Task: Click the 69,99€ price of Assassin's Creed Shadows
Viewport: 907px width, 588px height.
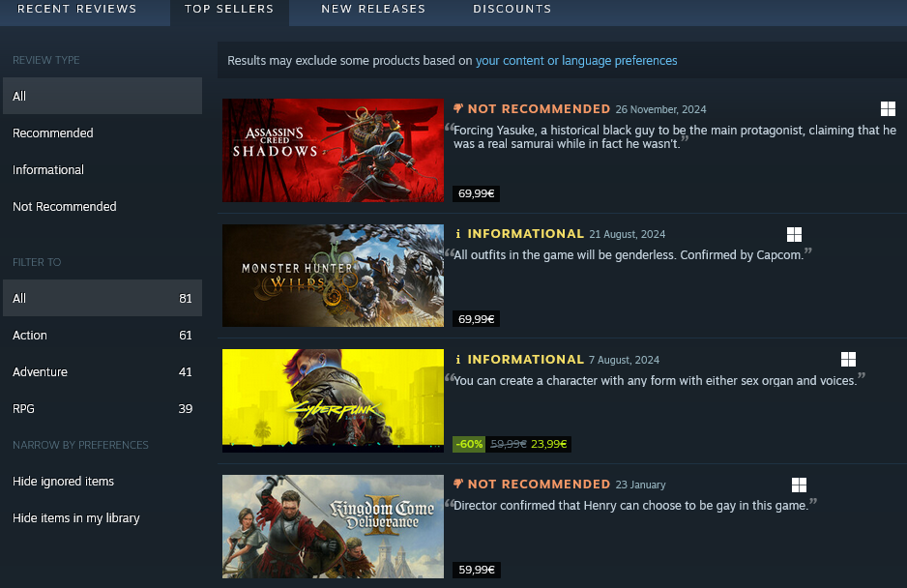Action: (476, 193)
